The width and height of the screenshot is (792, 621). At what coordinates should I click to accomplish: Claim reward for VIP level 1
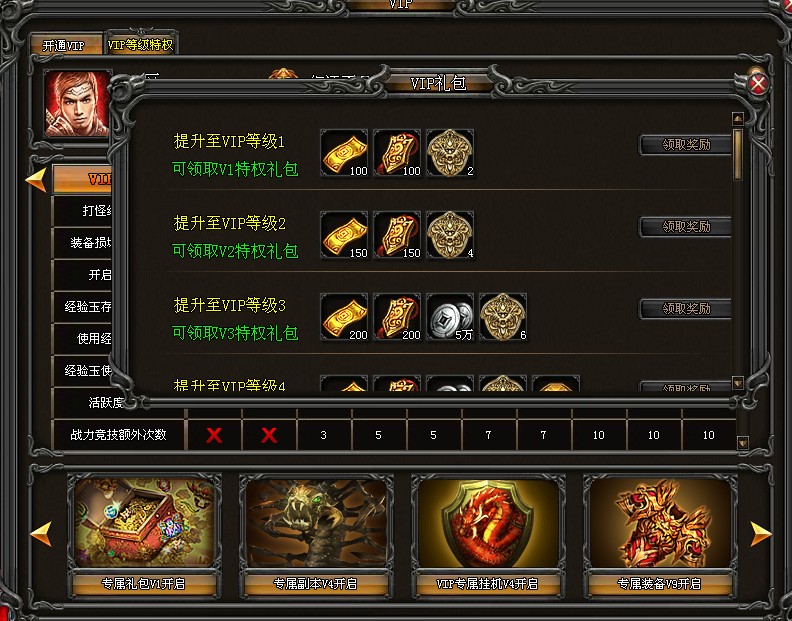685,145
